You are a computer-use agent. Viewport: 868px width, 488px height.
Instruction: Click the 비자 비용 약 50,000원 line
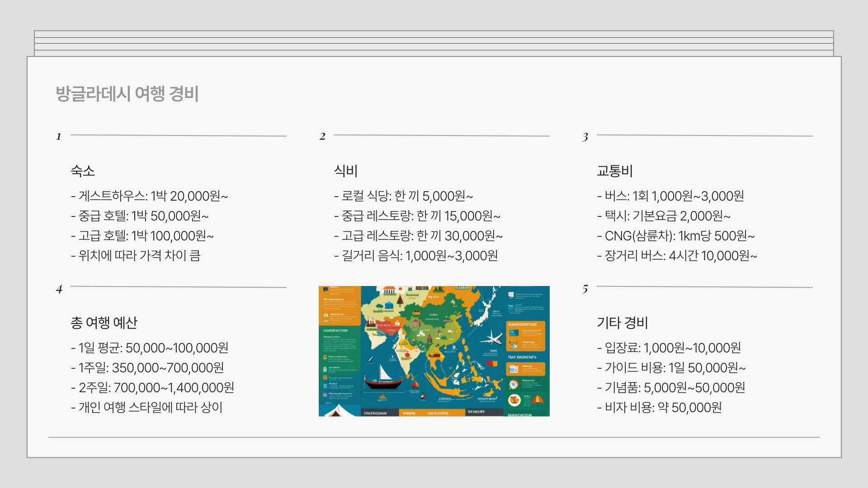click(x=659, y=408)
